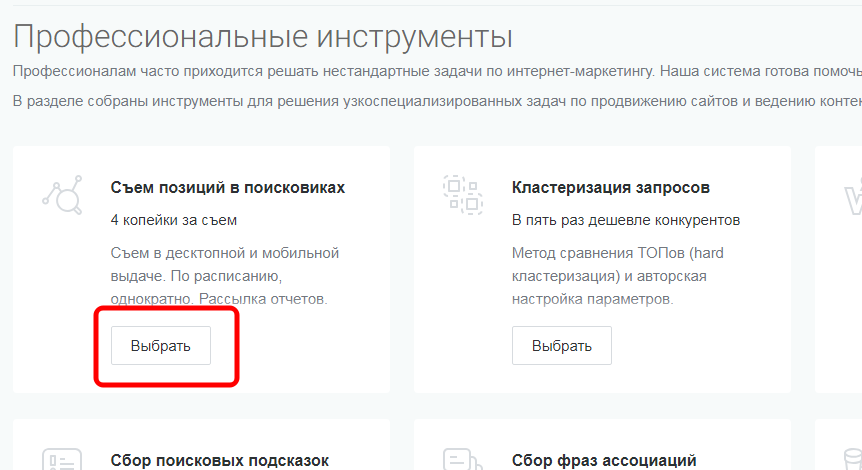This screenshot has width=862, height=470.
Task: Click the partially visible icon at right edge
Action: (x=855, y=200)
